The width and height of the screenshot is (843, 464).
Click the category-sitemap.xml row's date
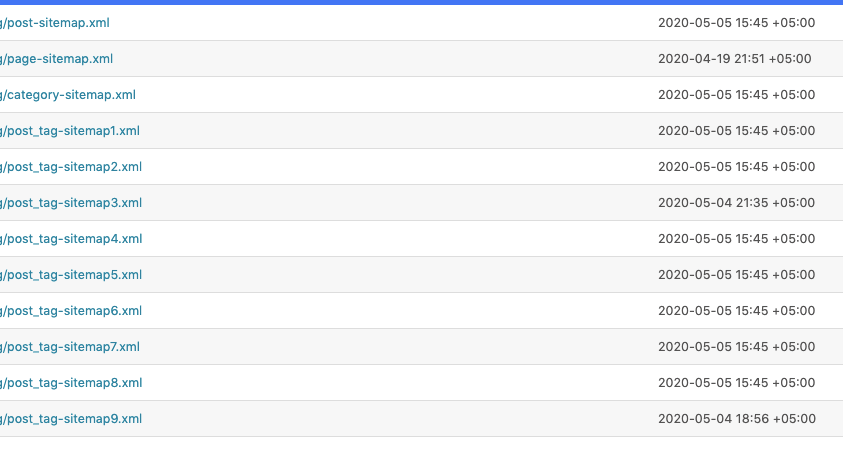(736, 95)
